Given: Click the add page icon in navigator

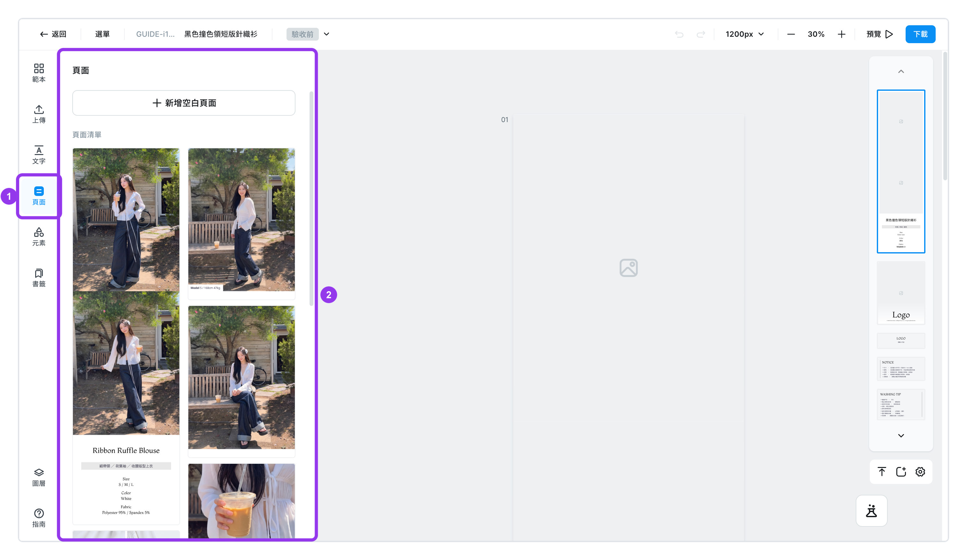Looking at the screenshot, I should click(x=901, y=472).
